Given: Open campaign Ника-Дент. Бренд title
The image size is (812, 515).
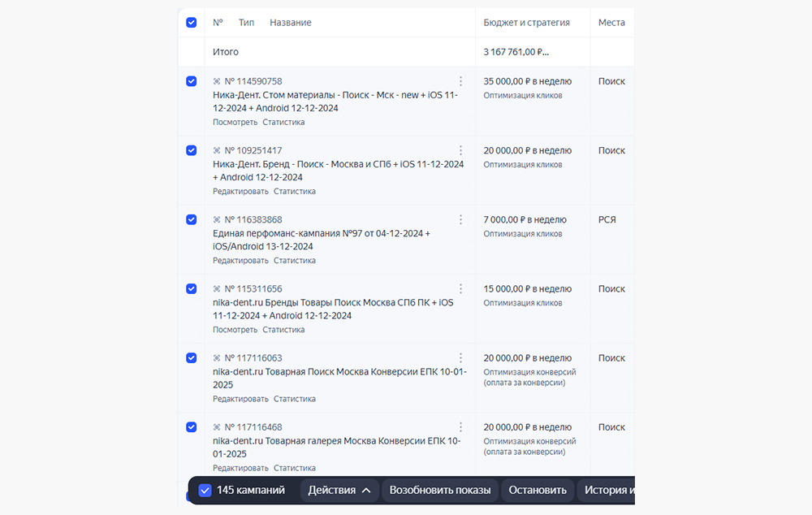Looking at the screenshot, I should click(338, 171).
